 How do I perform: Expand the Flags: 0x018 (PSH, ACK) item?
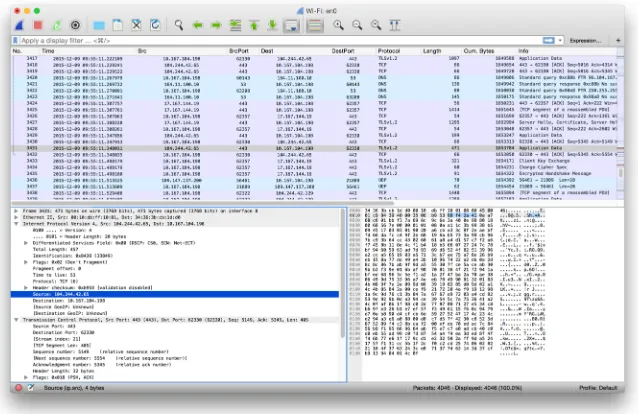tap(26, 378)
